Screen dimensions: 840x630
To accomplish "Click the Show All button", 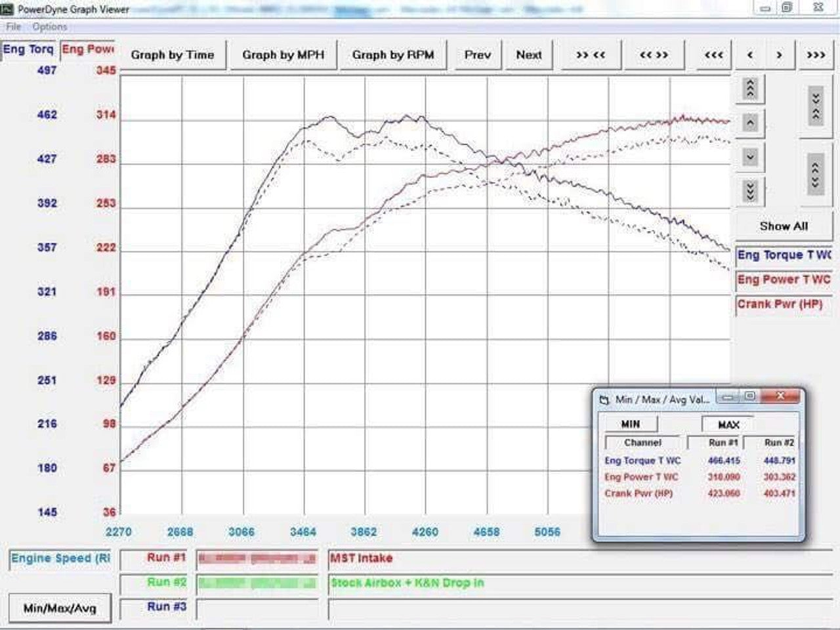I will [x=784, y=226].
